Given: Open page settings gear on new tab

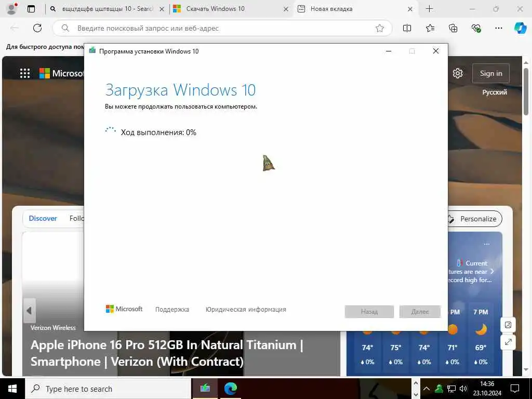Looking at the screenshot, I should [457, 73].
